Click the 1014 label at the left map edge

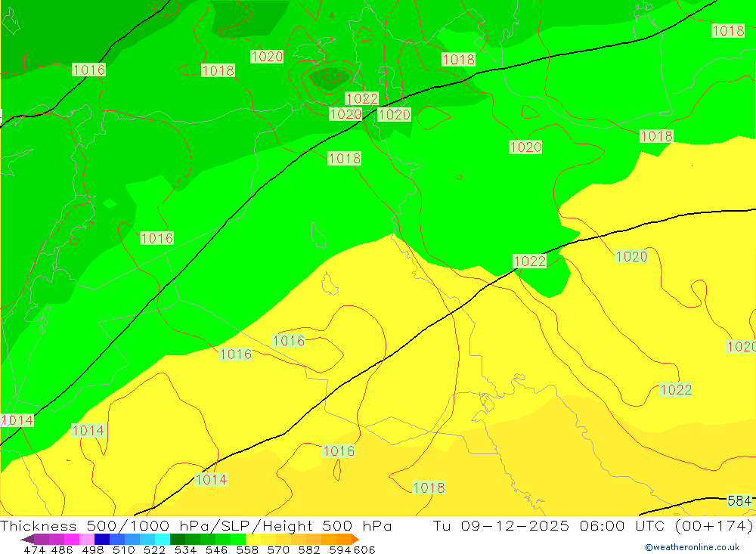point(17,420)
